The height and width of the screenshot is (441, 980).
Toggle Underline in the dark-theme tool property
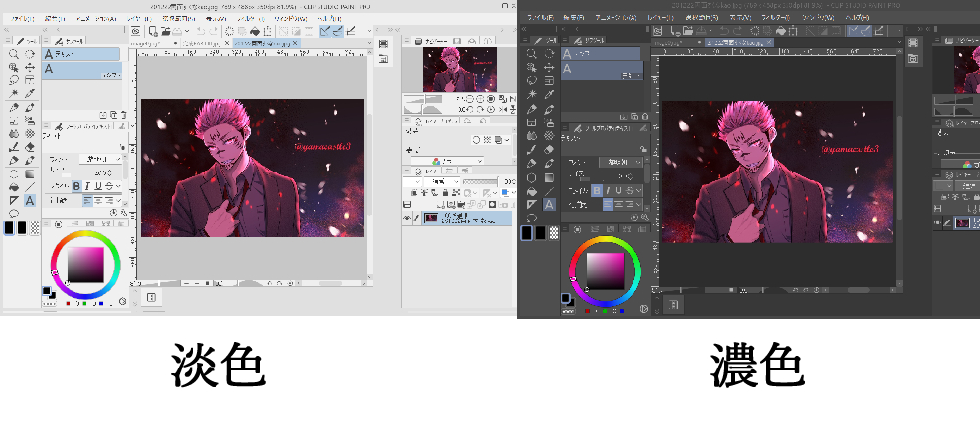(618, 190)
